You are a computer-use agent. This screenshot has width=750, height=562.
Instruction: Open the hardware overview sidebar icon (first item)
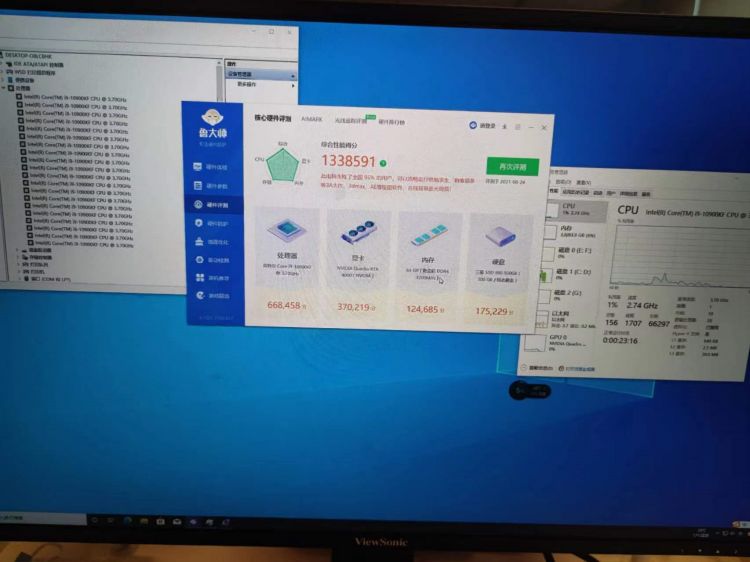click(x=211, y=167)
